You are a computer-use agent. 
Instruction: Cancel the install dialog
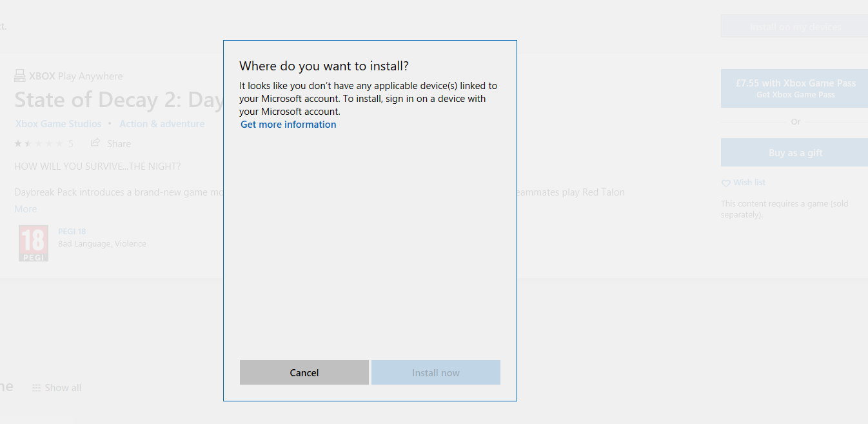pos(304,372)
